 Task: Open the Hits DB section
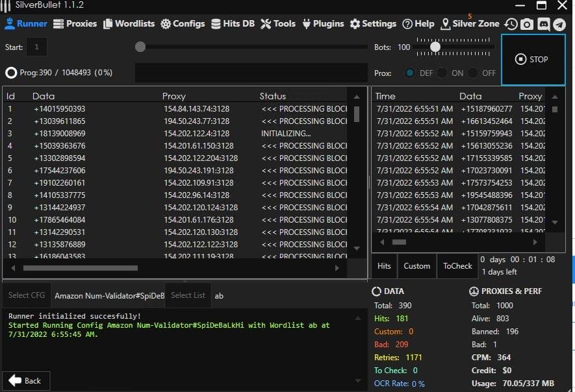[233, 23]
